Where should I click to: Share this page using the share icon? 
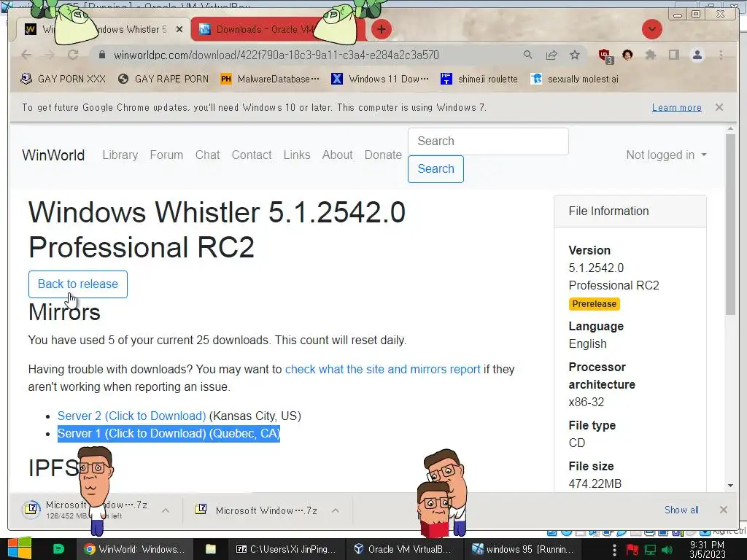(x=551, y=55)
